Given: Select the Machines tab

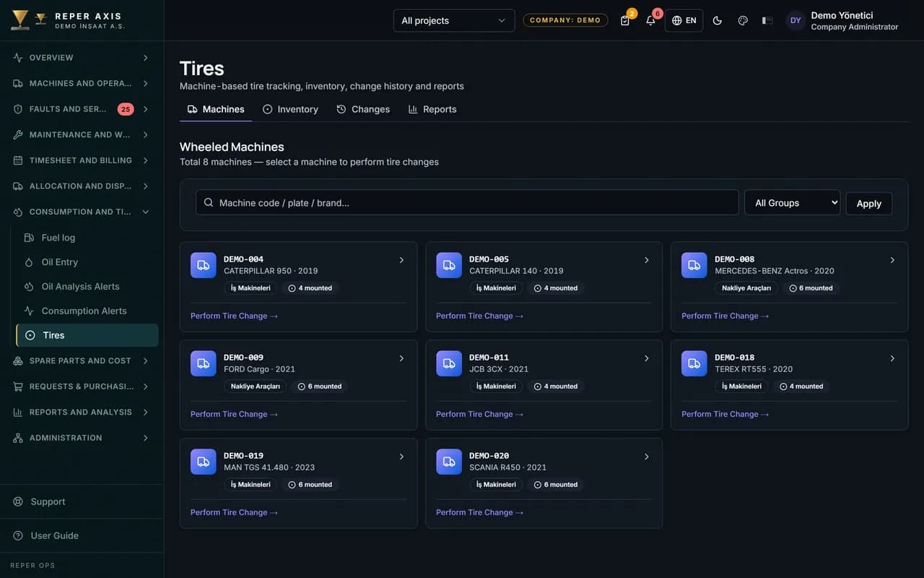Looking at the screenshot, I should [x=216, y=109].
